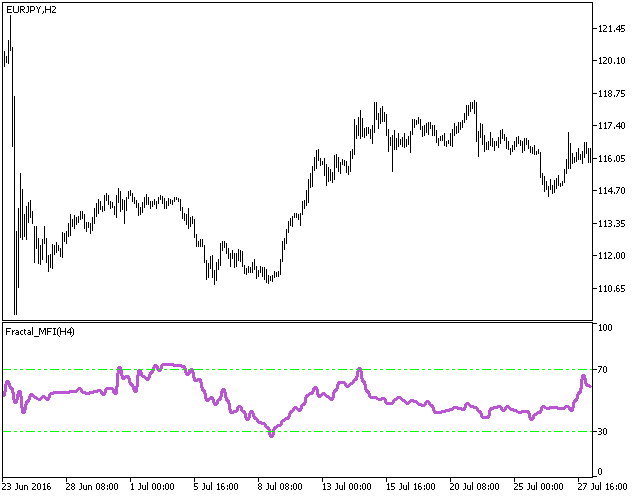Click the 23 Jun 2016 date label
639x497 pixels.
pyautogui.click(x=29, y=487)
